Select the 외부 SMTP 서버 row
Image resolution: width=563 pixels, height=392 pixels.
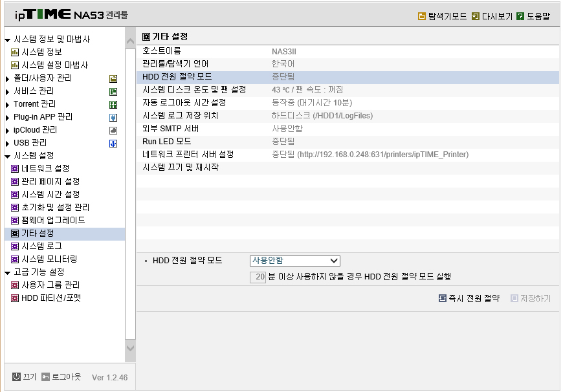coord(348,129)
